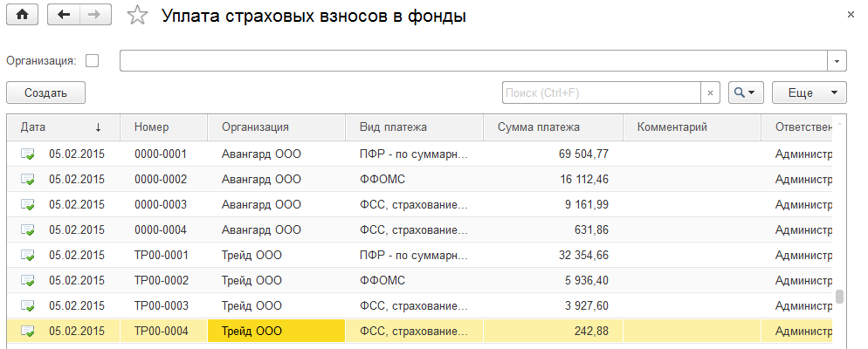Open the Еще menu
Viewport: 868px width, 349px height.
[809, 92]
